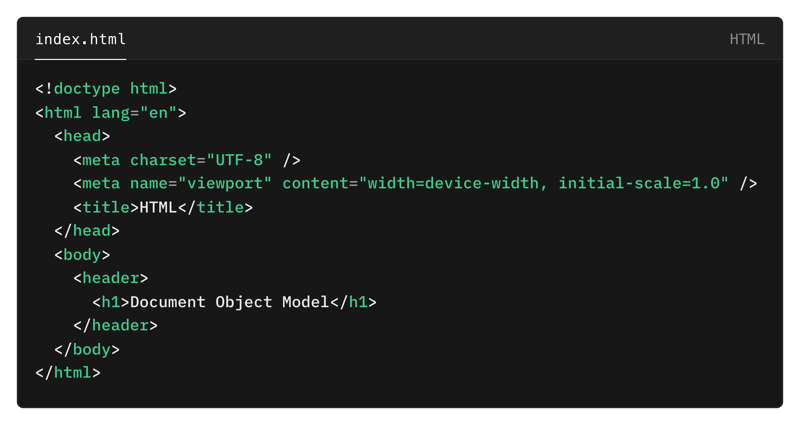Viewport: 800px width, 425px height.
Task: Click the "en" lang attribute value
Action: tap(158, 113)
